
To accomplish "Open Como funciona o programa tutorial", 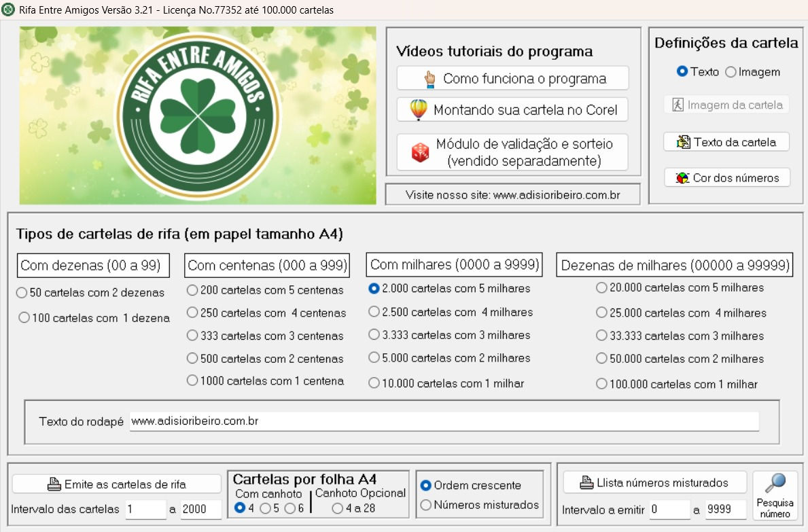I will click(512, 78).
